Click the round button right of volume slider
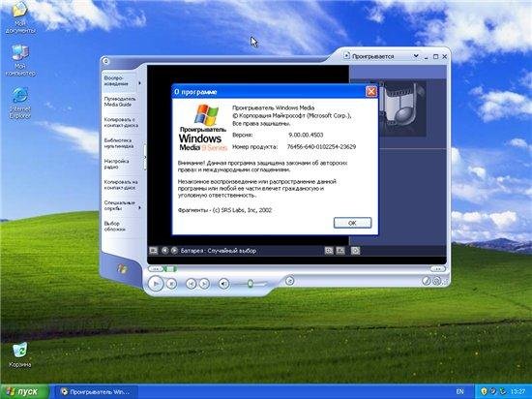The height and width of the screenshot is (399, 532). (x=289, y=281)
